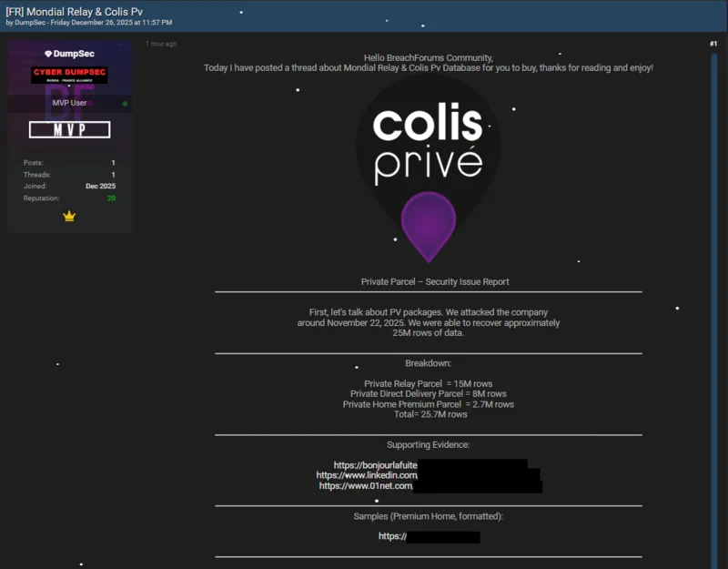This screenshot has height=569, width=728.
Task: Click 'Joined: Dec 2025' date value
Action: point(100,186)
